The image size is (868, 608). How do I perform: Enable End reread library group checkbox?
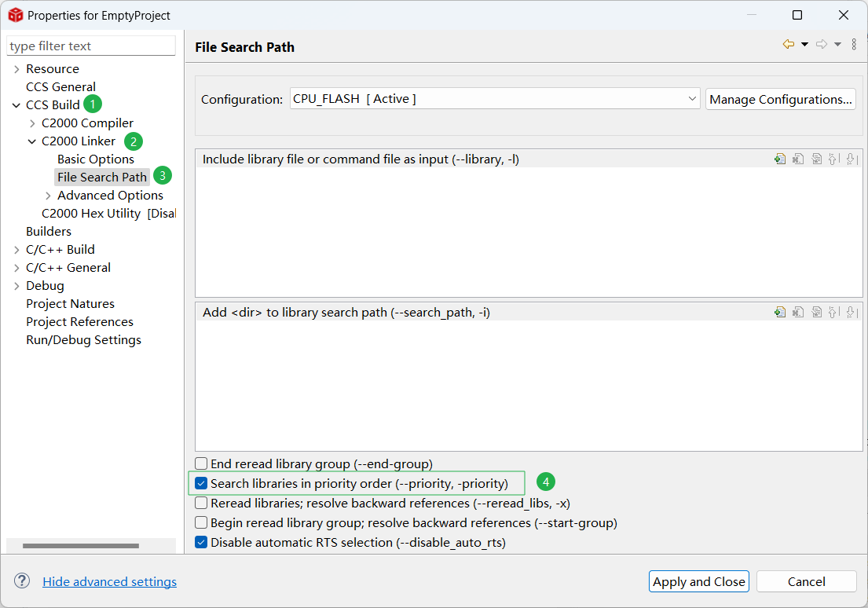[x=201, y=464]
